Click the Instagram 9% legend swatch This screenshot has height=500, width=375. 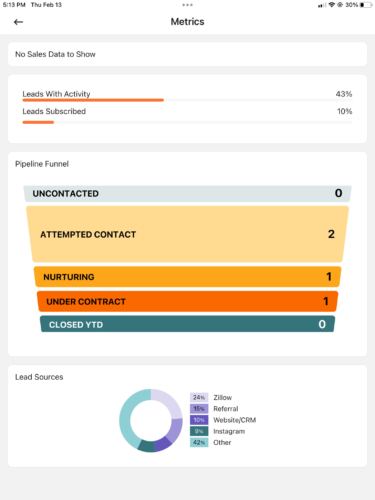(199, 431)
